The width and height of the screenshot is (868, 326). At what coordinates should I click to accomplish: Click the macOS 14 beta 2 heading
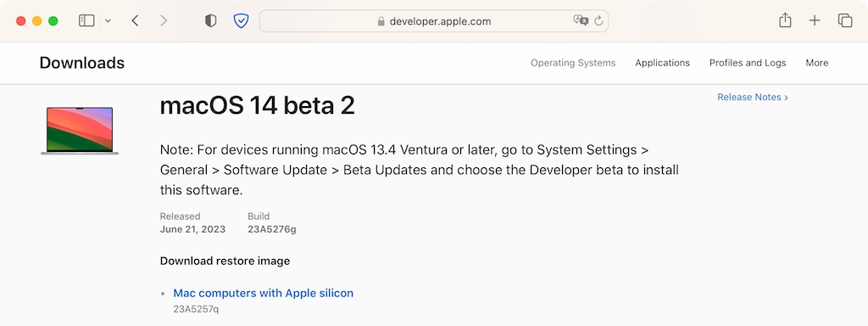click(x=257, y=105)
